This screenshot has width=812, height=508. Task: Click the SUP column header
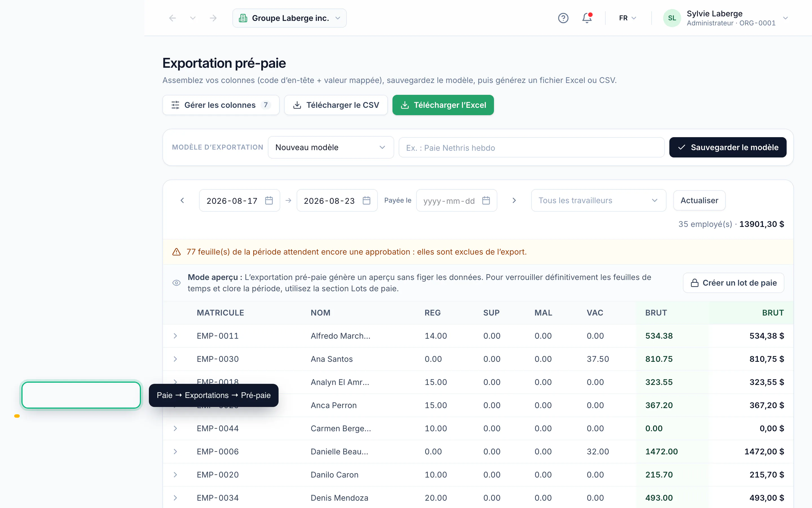(x=491, y=313)
